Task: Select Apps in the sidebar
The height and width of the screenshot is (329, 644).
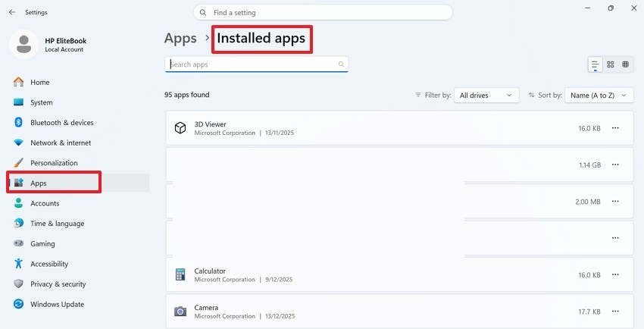Action: (x=78, y=183)
